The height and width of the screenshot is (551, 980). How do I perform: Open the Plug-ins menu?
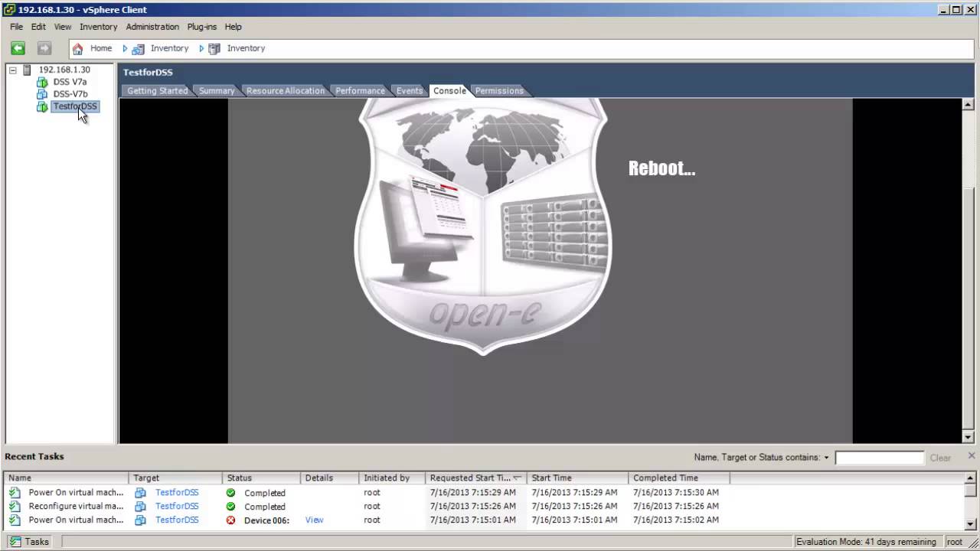click(x=202, y=27)
